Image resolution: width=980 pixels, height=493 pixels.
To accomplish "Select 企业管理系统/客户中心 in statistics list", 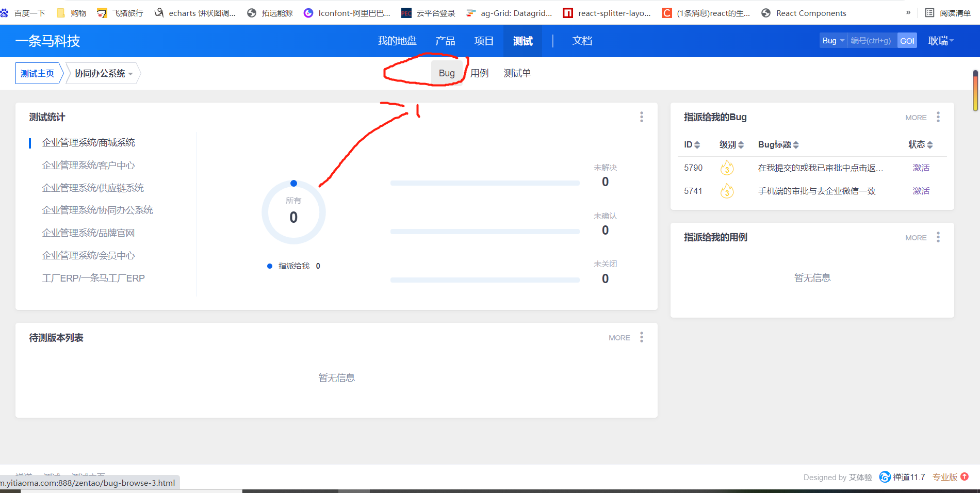I will click(88, 165).
